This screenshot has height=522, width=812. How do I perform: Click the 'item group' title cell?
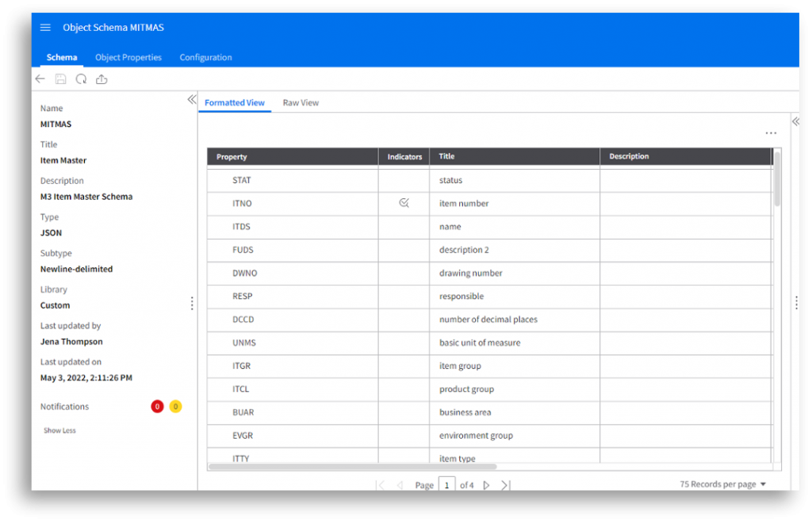pos(515,367)
